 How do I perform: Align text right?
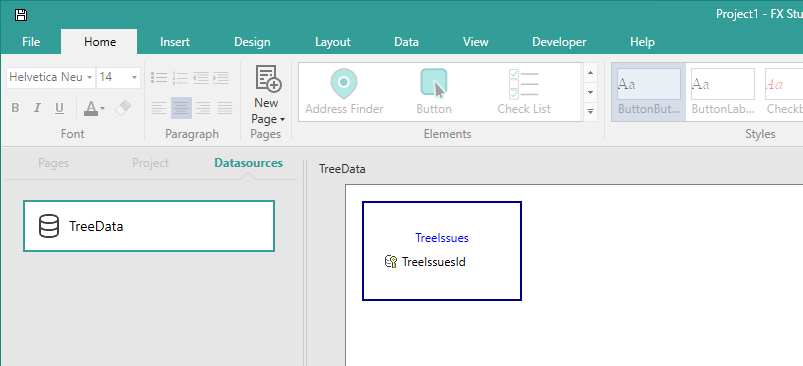[203, 108]
